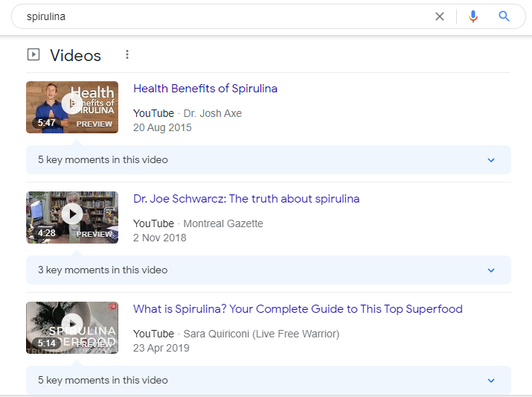Open the What is Spirulina complete guide link

pyautogui.click(x=298, y=309)
